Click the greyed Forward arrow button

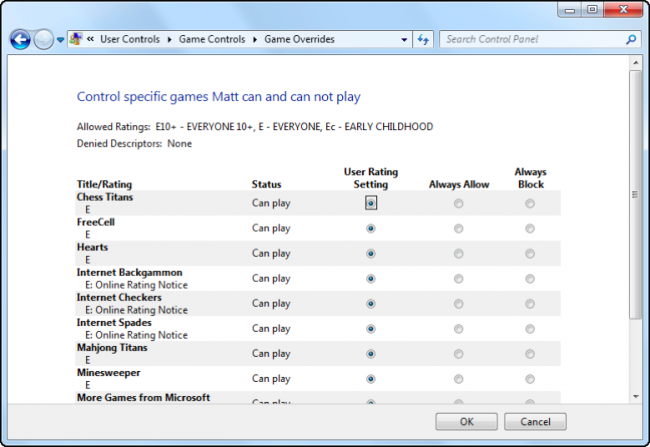pyautogui.click(x=44, y=40)
